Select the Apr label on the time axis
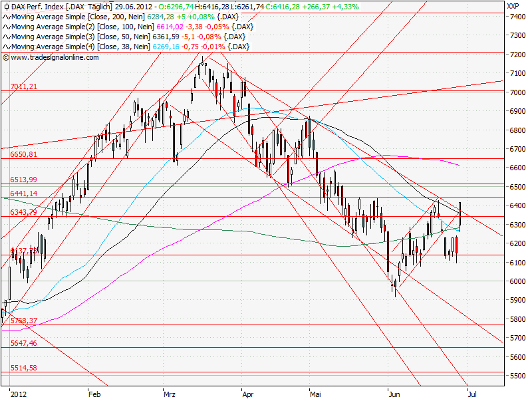The height and width of the screenshot is (399, 532). (249, 394)
